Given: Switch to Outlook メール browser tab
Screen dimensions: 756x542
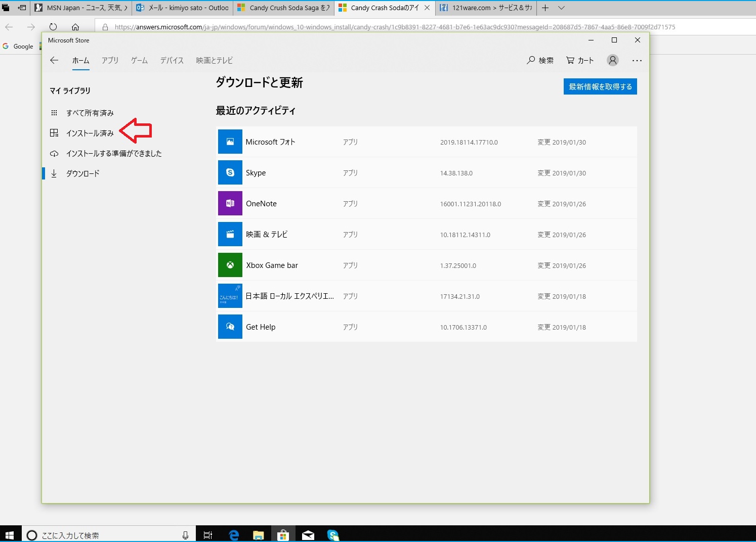Looking at the screenshot, I should (183, 8).
